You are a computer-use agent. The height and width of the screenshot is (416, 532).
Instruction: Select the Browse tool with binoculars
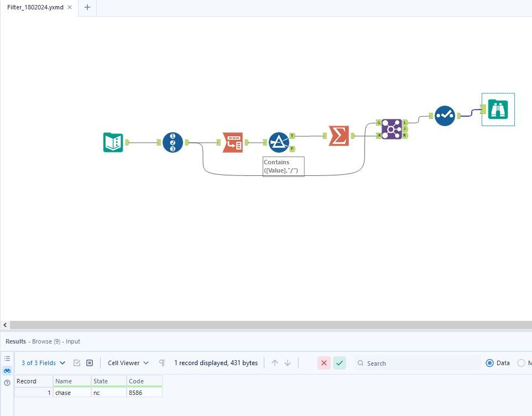click(x=498, y=110)
